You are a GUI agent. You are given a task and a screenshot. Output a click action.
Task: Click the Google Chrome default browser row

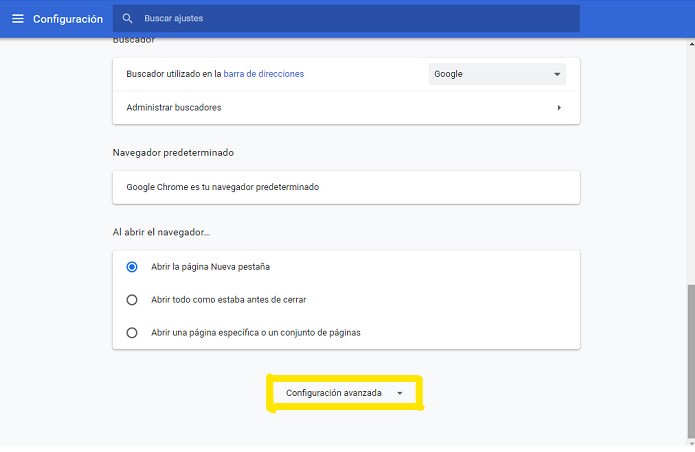point(346,187)
